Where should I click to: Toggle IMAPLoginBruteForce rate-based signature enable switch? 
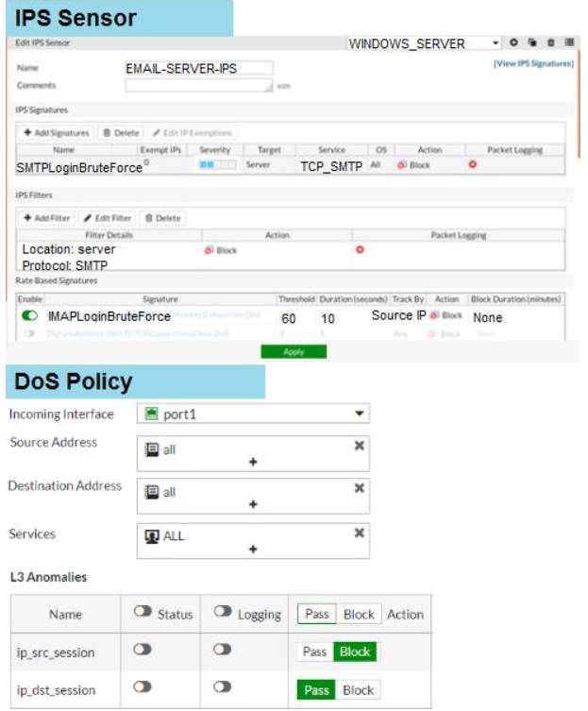coord(30,316)
